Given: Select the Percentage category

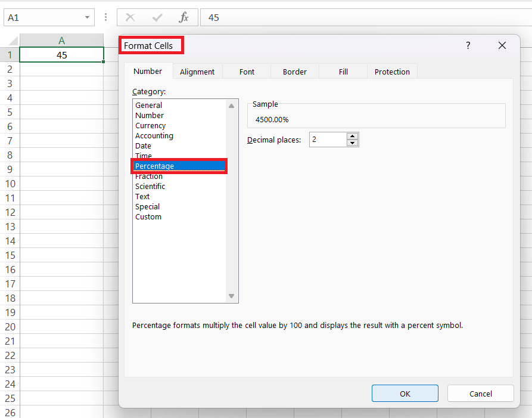Looking at the screenshot, I should coord(179,166).
